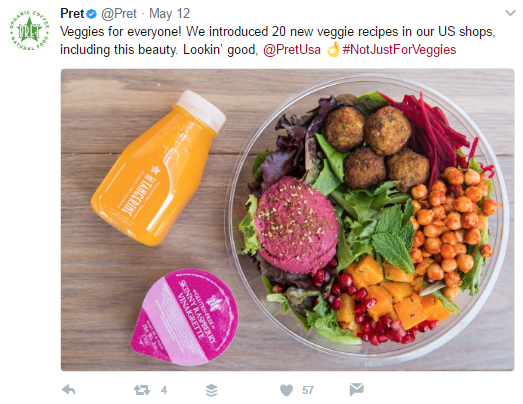Click the @Pret handle

(x=119, y=14)
